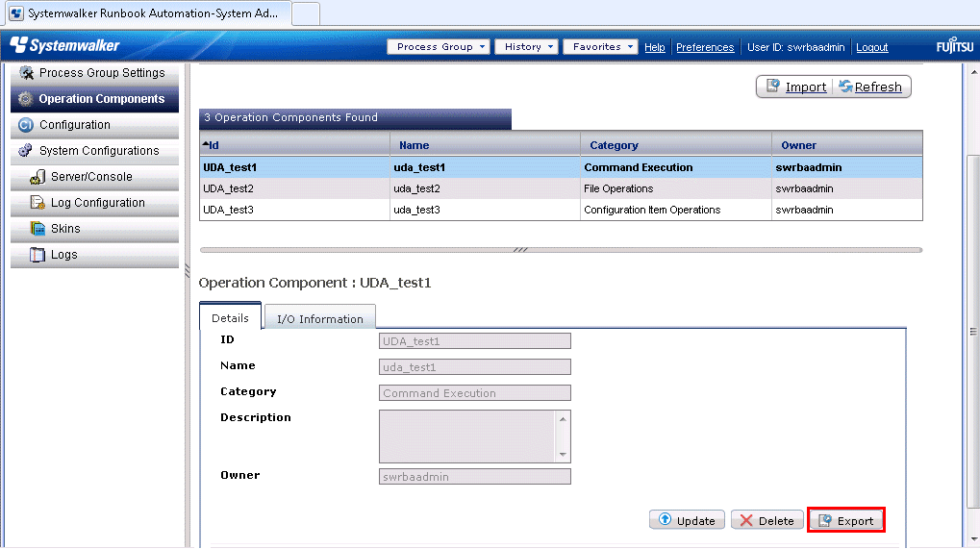The width and height of the screenshot is (980, 549).
Task: Select the UDA_test1 row
Action: tap(561, 167)
